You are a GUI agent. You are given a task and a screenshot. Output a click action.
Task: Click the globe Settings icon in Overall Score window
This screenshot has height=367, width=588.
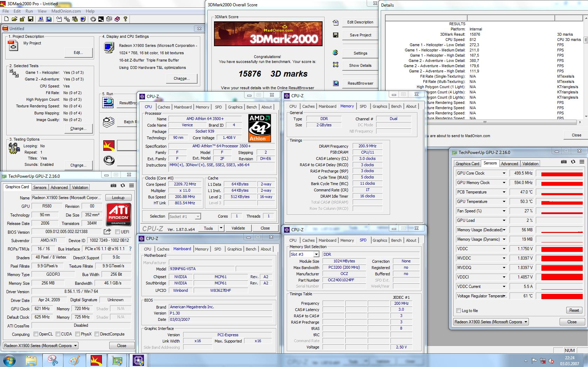pyautogui.click(x=335, y=52)
